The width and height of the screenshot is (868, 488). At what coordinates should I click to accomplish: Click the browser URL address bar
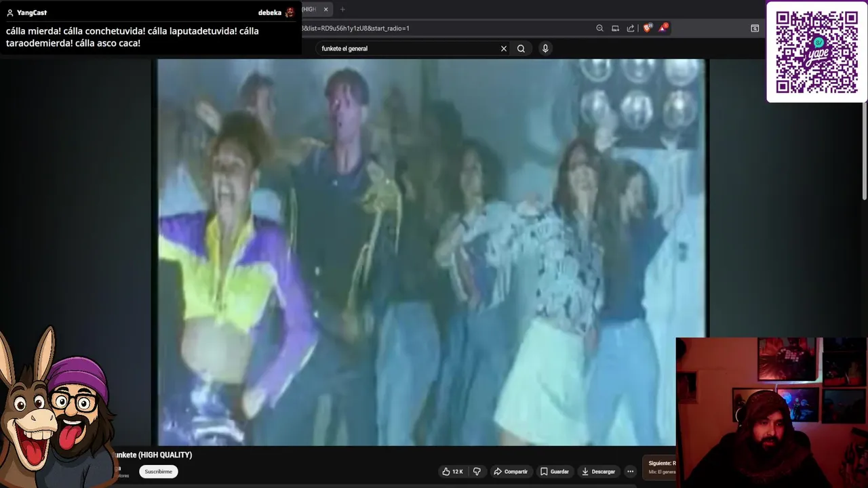click(x=444, y=28)
